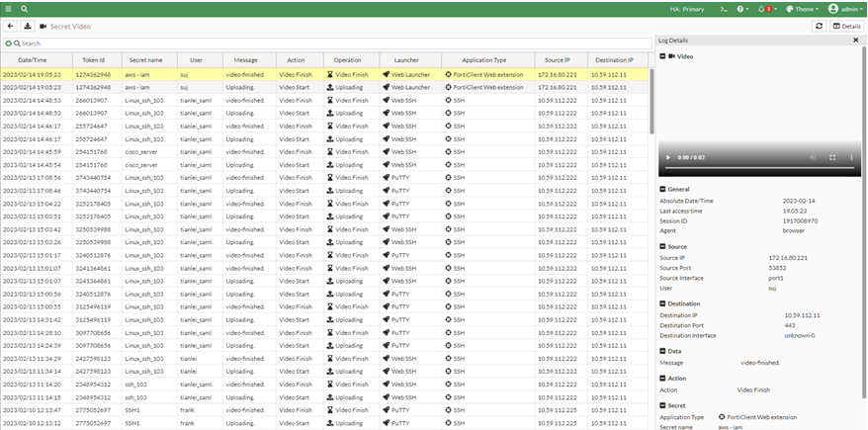The width and height of the screenshot is (868, 430).
Task: Click the magnifier search icon in green header
Action: pos(25,9)
